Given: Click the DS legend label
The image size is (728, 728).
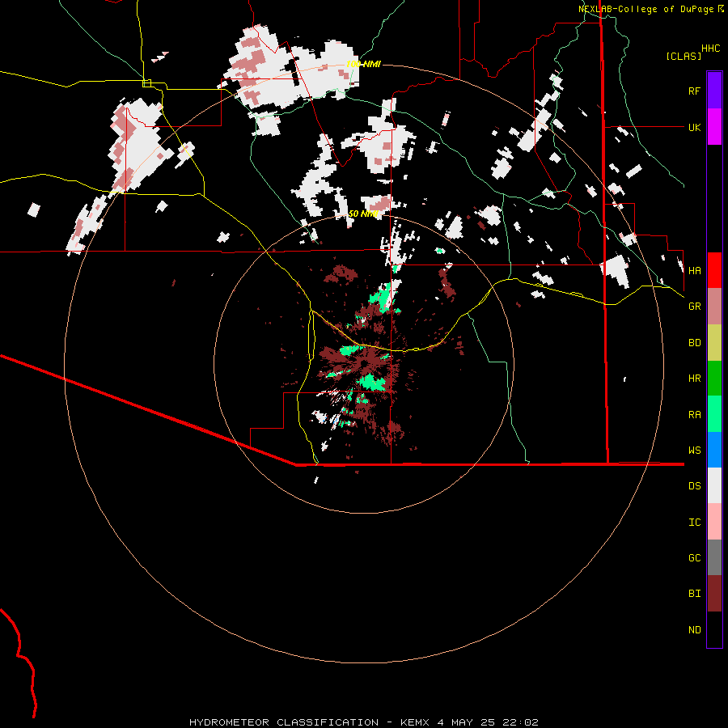Looking at the screenshot, I should coord(694,486).
